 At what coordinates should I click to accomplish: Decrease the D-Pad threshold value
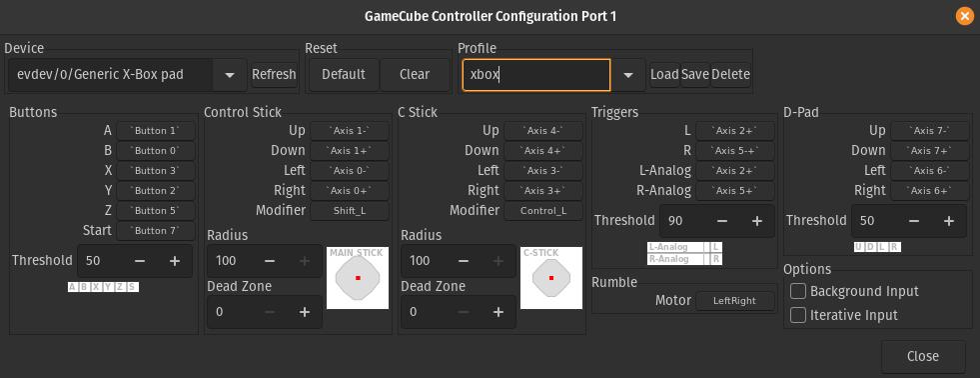(914, 220)
